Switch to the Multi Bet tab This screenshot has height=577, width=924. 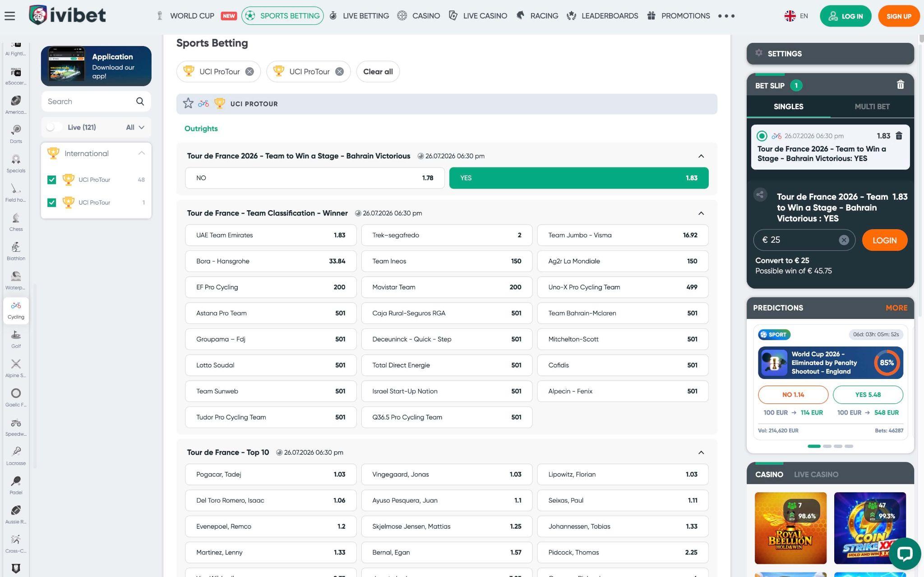[872, 106]
